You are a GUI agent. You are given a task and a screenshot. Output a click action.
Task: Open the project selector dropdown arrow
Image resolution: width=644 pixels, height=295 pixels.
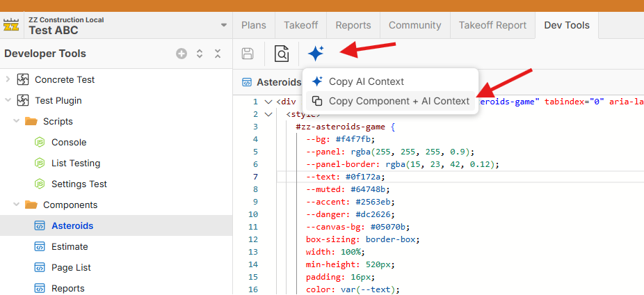(224, 25)
